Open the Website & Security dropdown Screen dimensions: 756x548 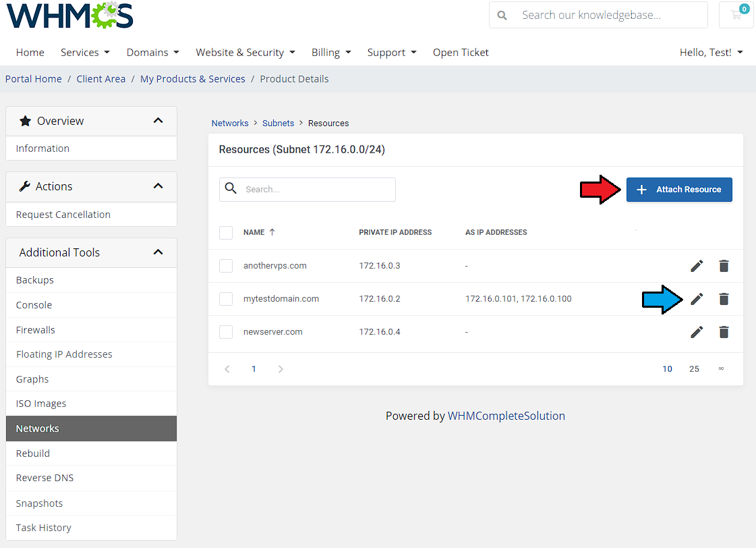click(x=245, y=53)
